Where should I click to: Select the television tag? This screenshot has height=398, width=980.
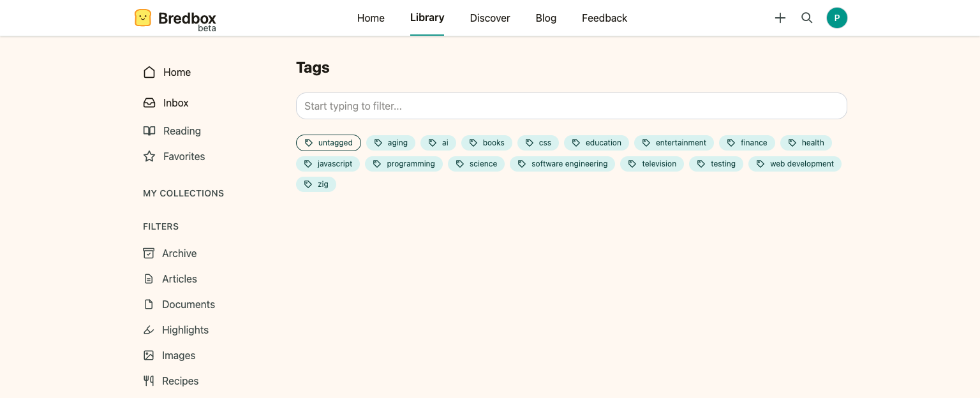(x=652, y=164)
